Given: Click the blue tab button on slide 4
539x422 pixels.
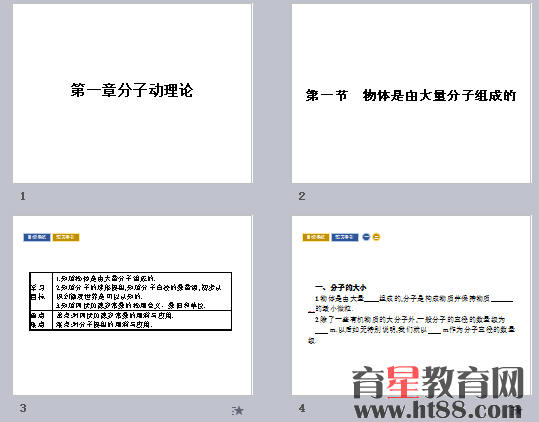Looking at the screenshot, I should [345, 237].
